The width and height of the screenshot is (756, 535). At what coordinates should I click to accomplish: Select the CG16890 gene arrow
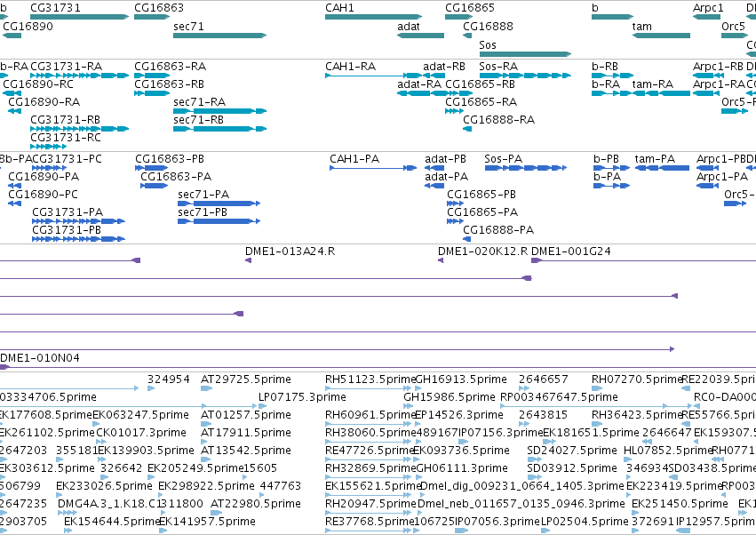[x=12, y=36]
